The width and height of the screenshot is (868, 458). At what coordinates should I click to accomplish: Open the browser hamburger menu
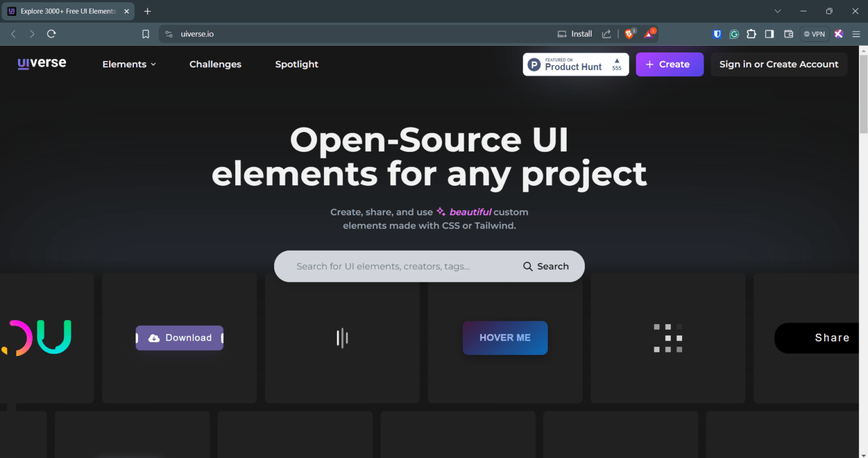pyautogui.click(x=856, y=34)
